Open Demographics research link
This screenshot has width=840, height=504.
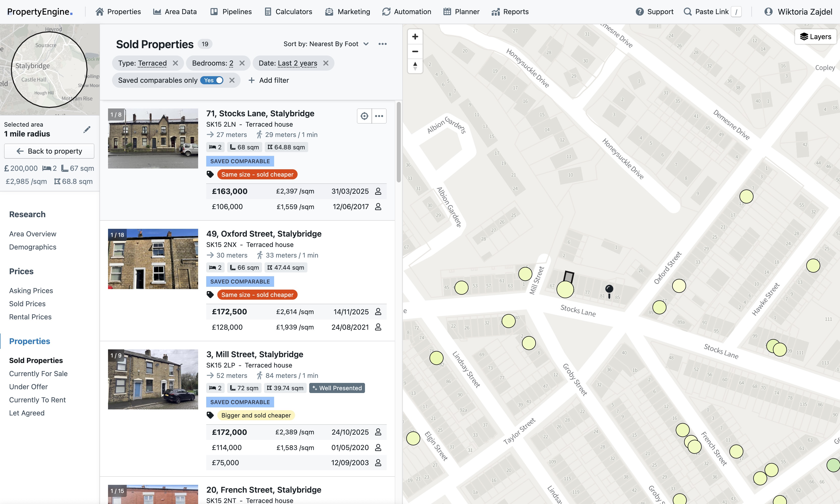[x=33, y=247]
